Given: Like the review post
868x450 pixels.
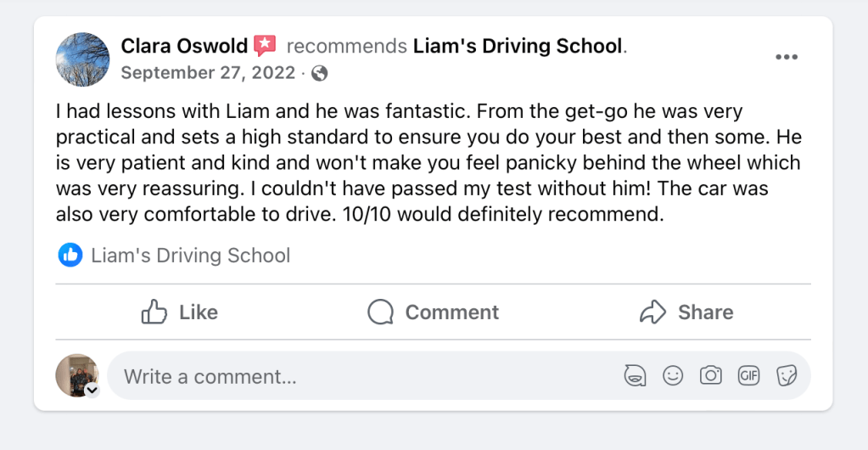Looking at the screenshot, I should point(180,312).
